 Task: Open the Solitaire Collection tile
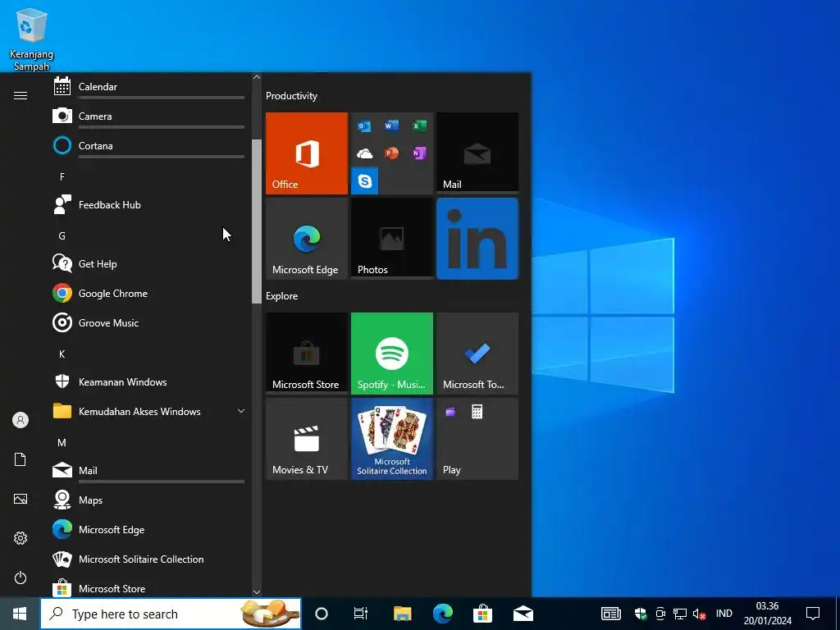[392, 439]
